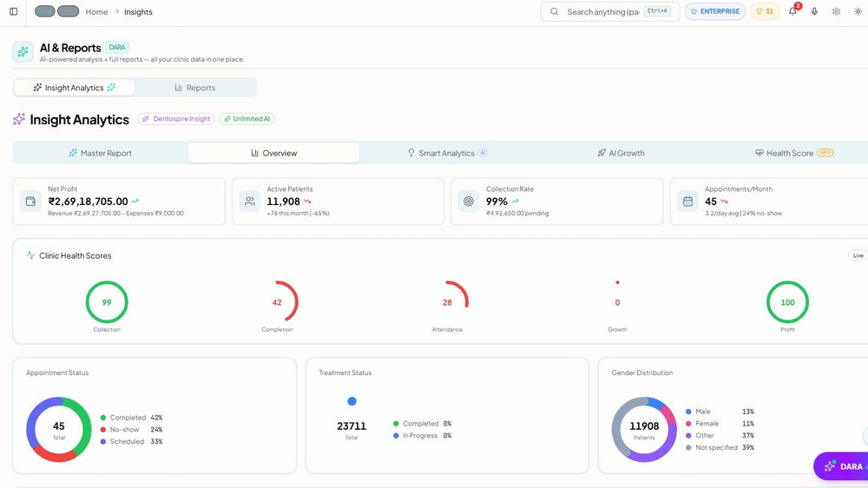Click the Insights breadcrumb
This screenshot has width=868, height=488.
point(138,11)
